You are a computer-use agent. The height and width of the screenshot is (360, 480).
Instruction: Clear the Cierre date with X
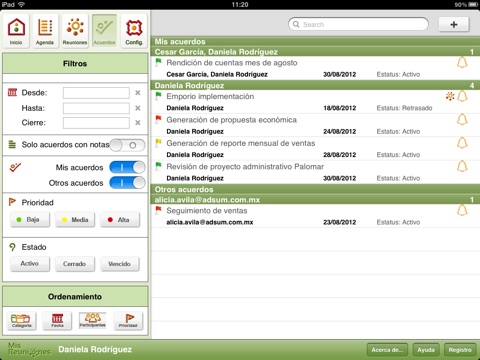pos(138,123)
